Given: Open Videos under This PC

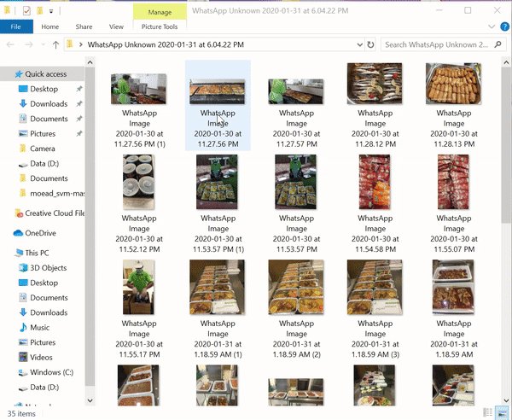Looking at the screenshot, I should tap(41, 358).
